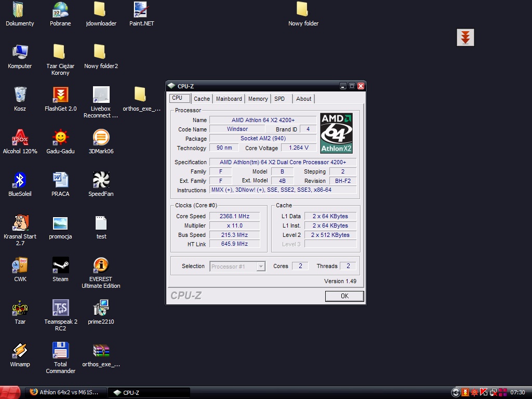Click the Athlon 64x2 Firefox taskbar button

point(64,392)
